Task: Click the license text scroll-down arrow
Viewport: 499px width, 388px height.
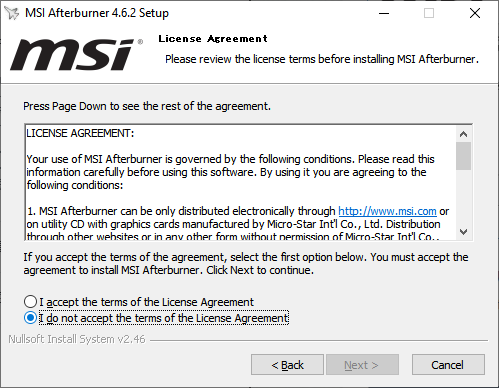Action: click(463, 231)
